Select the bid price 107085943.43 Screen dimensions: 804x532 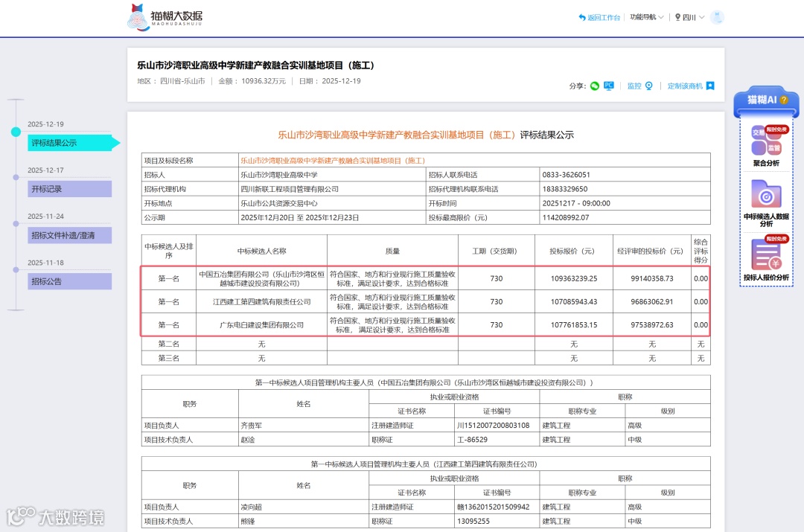(574, 302)
